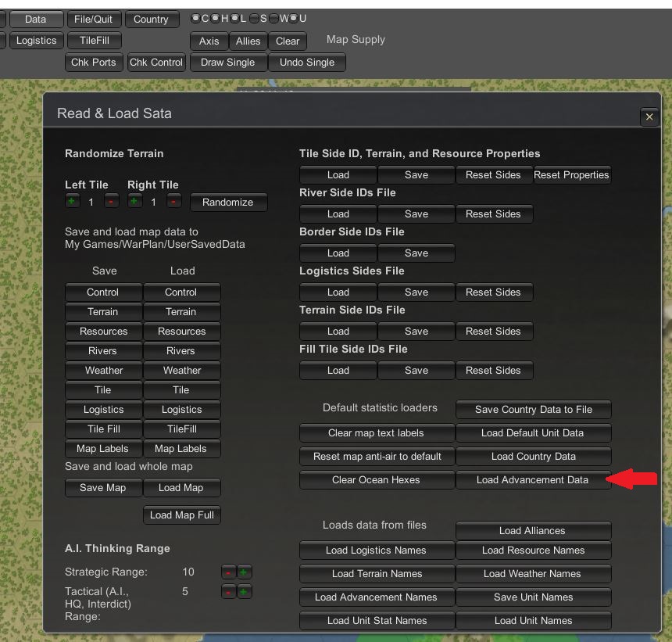Open the Data menu
Viewport: 672px width, 642px height.
[35, 20]
